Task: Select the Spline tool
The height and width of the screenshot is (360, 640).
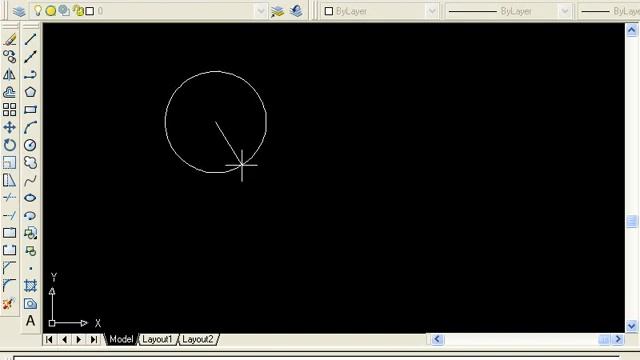Action: 30,180
